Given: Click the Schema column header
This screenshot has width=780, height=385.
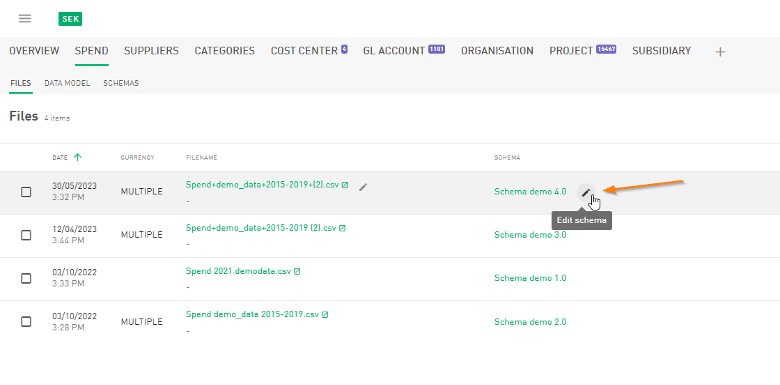Looking at the screenshot, I should click(x=507, y=158).
